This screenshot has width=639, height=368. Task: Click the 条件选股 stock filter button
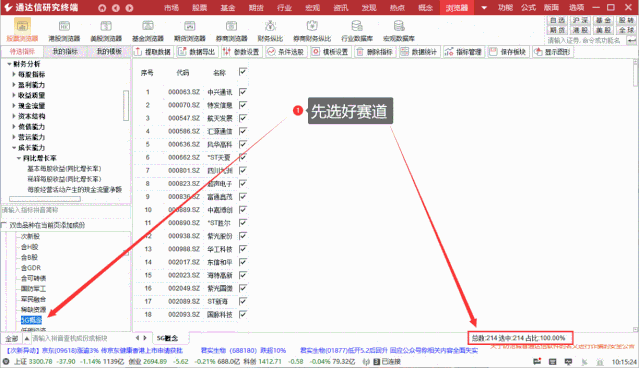point(285,52)
